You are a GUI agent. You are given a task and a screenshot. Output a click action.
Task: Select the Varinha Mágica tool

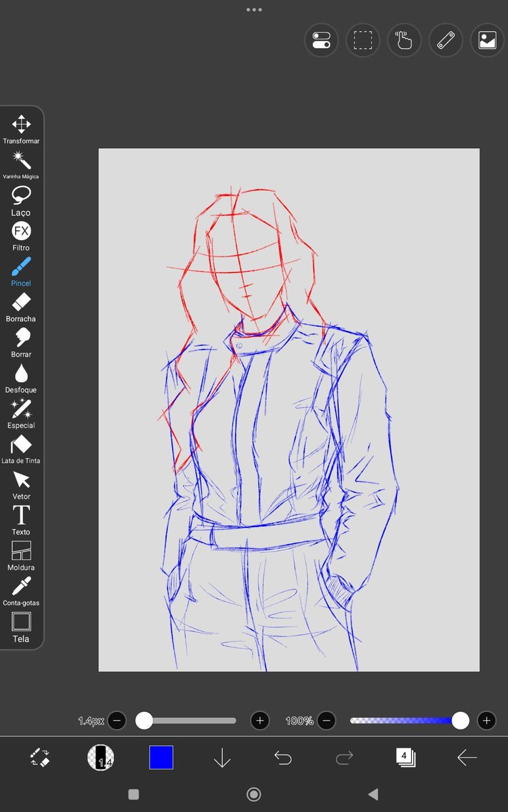click(x=21, y=165)
